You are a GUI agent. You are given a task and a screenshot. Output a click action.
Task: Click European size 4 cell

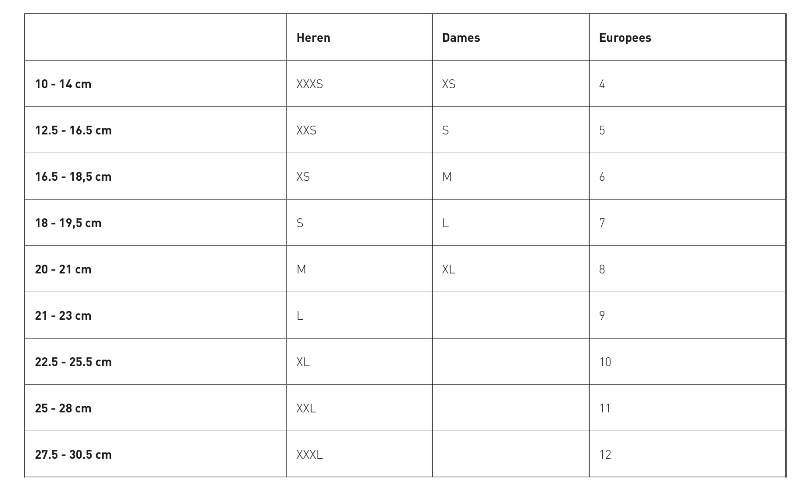pos(602,84)
